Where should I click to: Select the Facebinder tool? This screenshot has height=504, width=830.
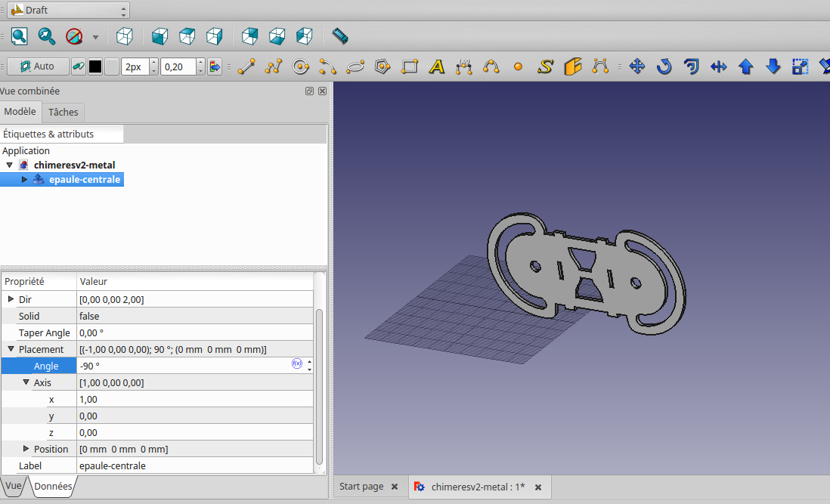[x=573, y=66]
